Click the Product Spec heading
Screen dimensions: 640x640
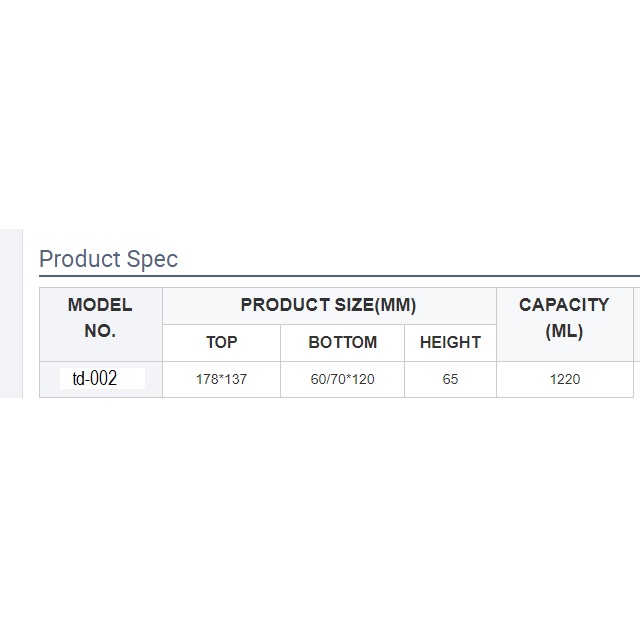108,259
